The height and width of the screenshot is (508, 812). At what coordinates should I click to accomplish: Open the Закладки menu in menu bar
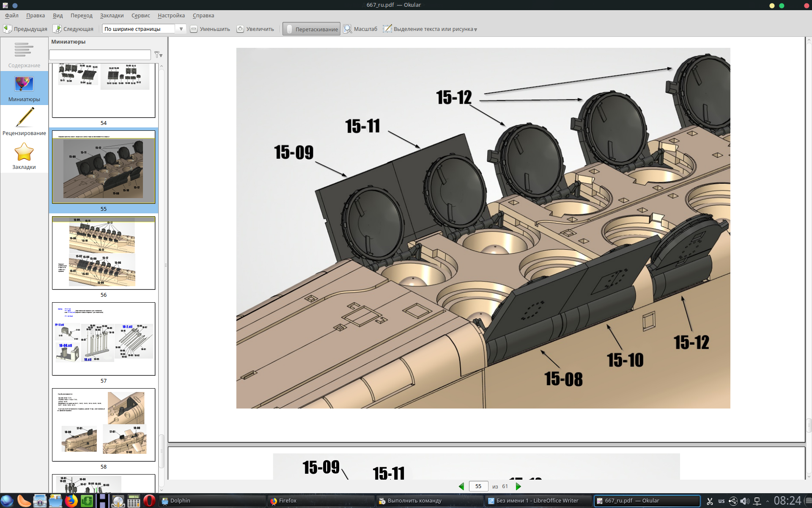point(112,15)
